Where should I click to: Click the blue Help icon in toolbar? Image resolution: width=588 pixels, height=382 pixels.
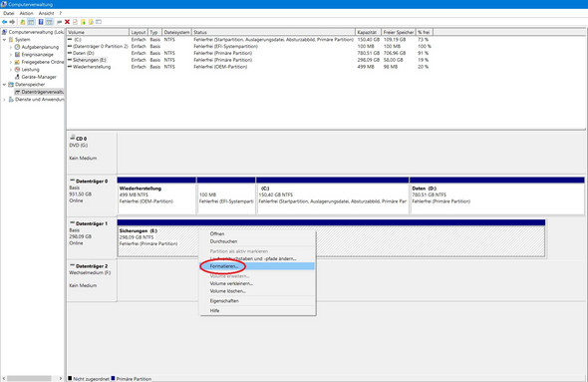41,22
